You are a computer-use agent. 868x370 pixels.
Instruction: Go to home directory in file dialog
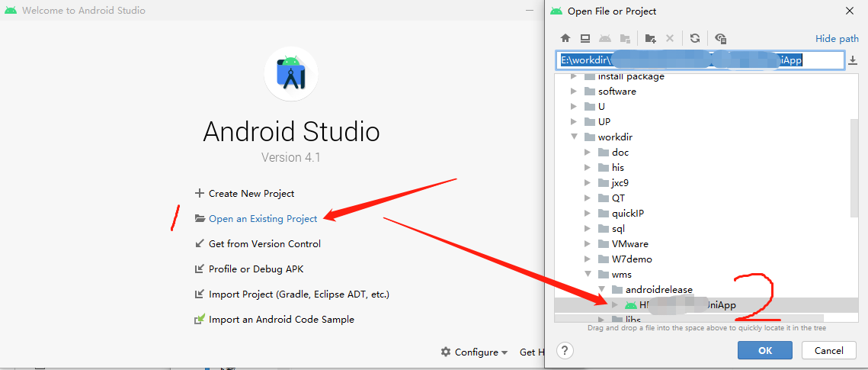[x=565, y=38]
